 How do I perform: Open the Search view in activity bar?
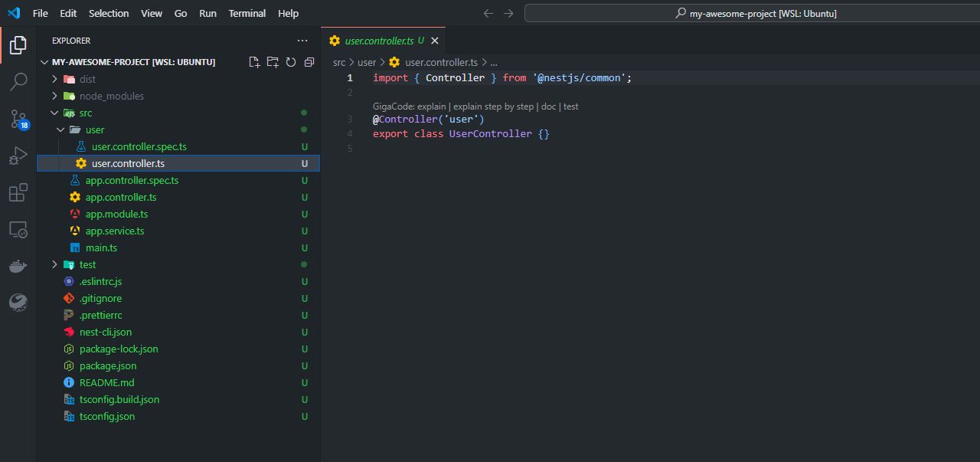click(x=18, y=82)
